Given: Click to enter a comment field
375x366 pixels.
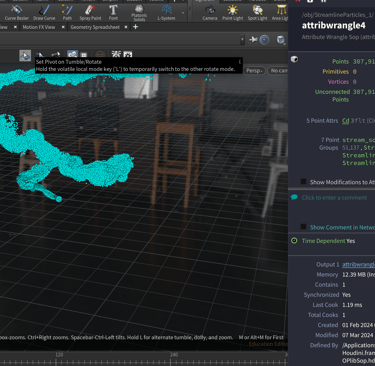Looking at the screenshot, I should tap(334, 198).
